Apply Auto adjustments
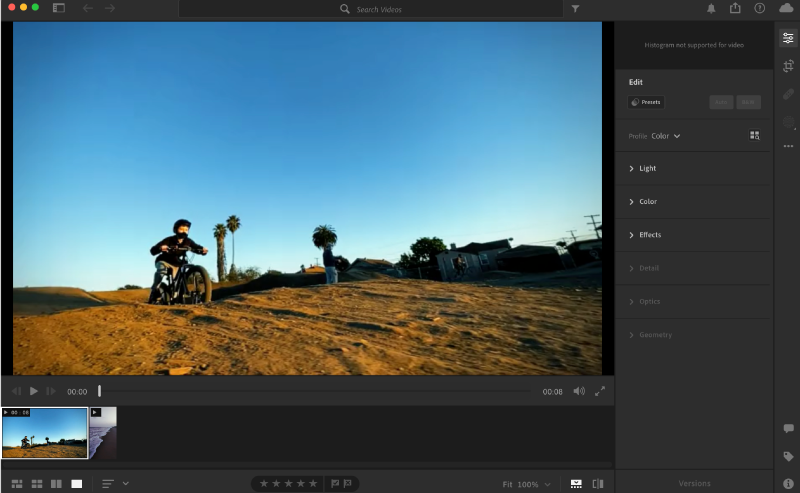The width and height of the screenshot is (800, 493). [721, 102]
